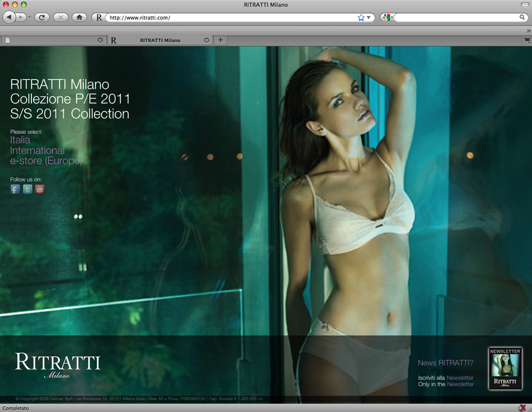This screenshot has width=532, height=412.
Task: Stop loading with the X toolbar button
Action: click(61, 18)
